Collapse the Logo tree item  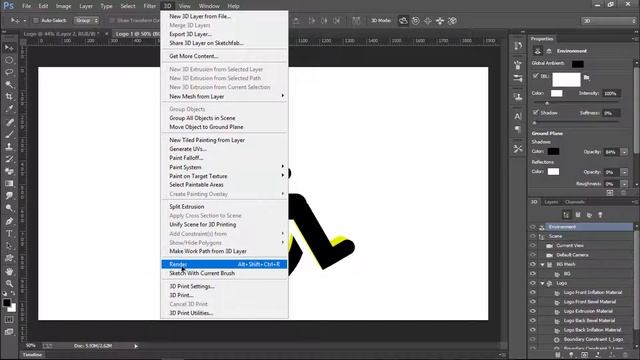542,283
